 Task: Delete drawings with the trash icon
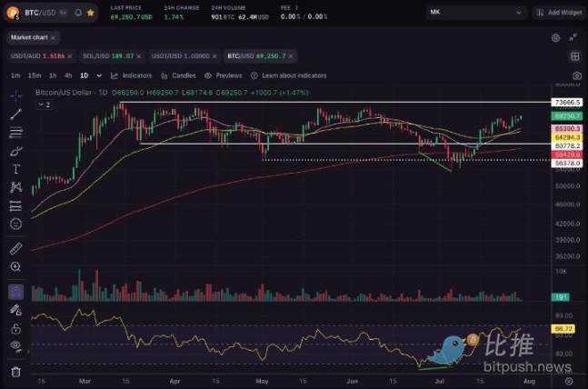(x=15, y=372)
